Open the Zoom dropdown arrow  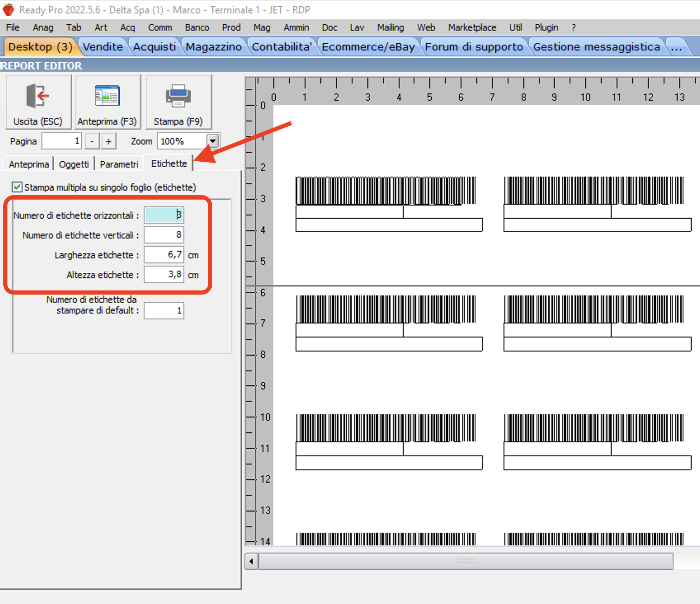tap(213, 141)
